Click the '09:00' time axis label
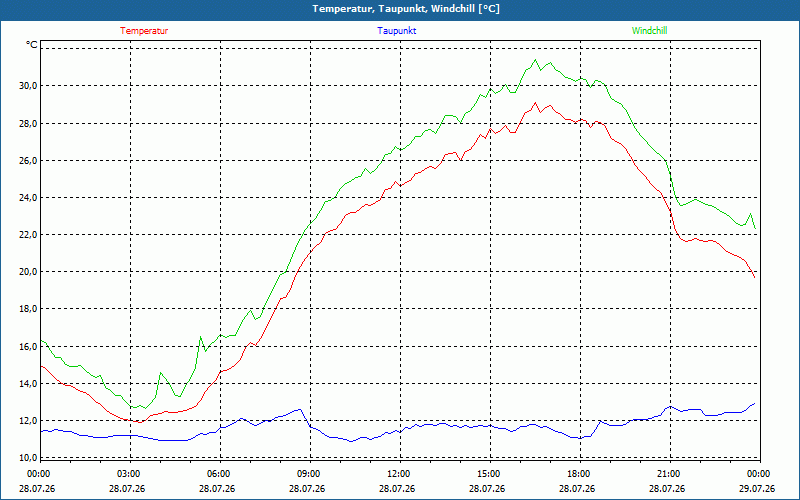 [309, 473]
